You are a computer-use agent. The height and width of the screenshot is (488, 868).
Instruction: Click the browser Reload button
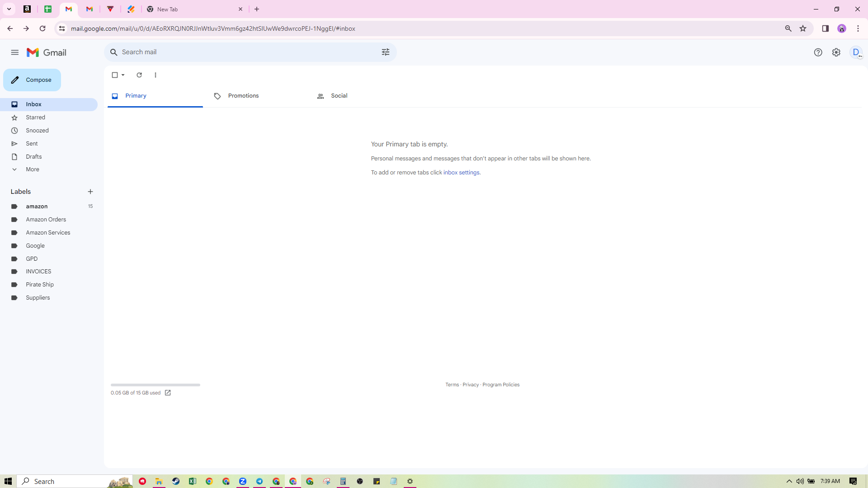point(42,28)
